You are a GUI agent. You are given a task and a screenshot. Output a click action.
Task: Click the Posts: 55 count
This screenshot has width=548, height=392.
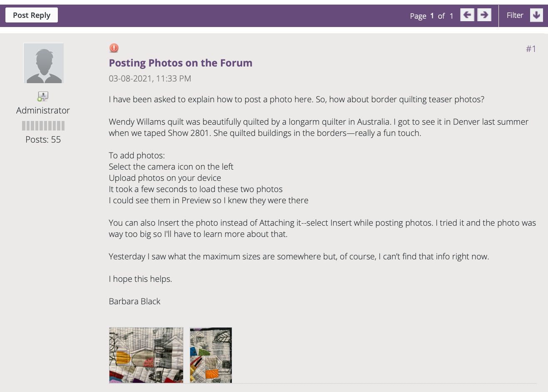[x=43, y=140]
